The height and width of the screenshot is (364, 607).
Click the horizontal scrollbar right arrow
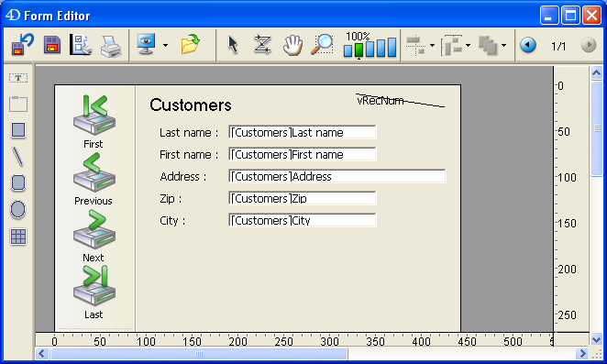[581, 354]
